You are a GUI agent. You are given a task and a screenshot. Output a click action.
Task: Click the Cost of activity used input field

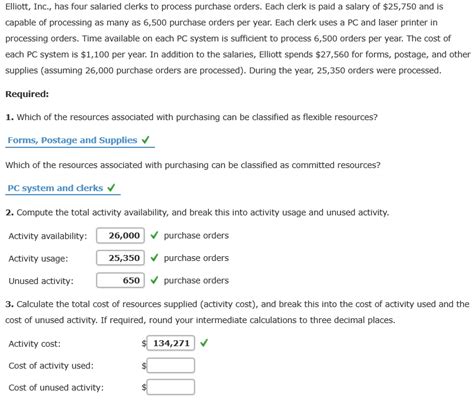coord(171,366)
